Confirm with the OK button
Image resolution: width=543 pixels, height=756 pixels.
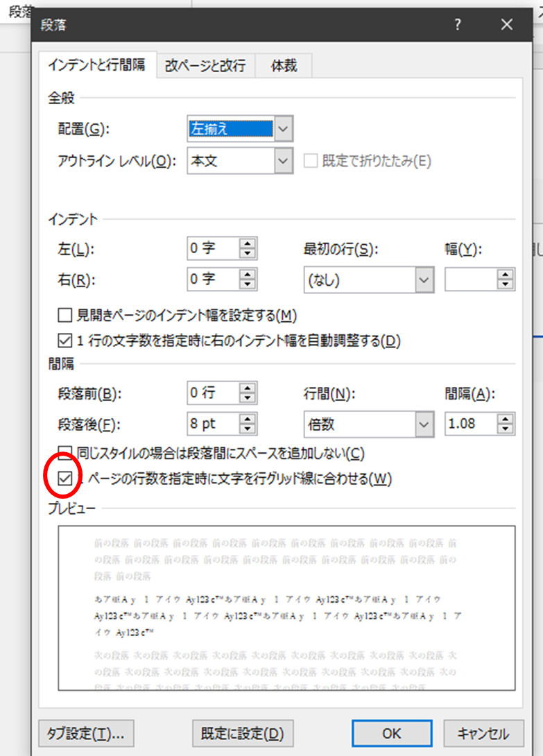[392, 733]
